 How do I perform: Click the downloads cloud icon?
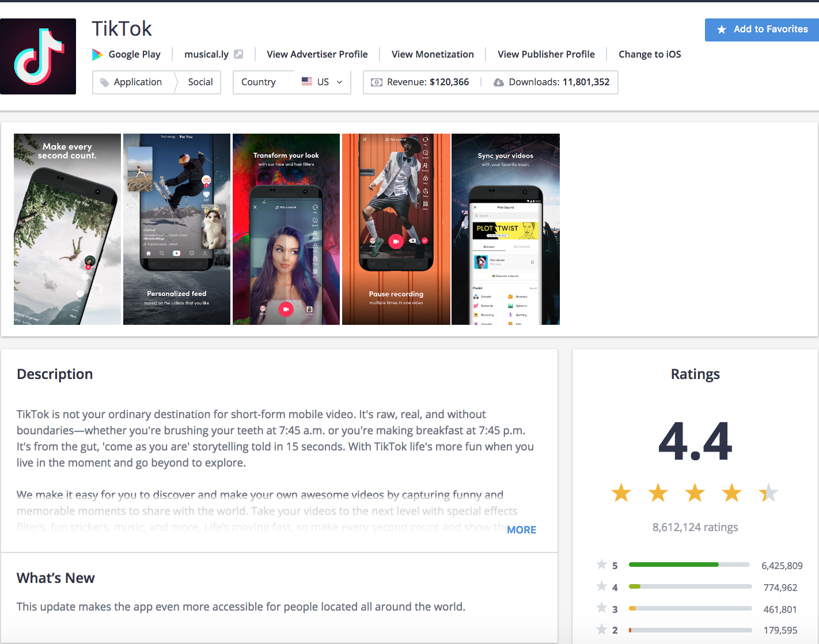tap(499, 82)
